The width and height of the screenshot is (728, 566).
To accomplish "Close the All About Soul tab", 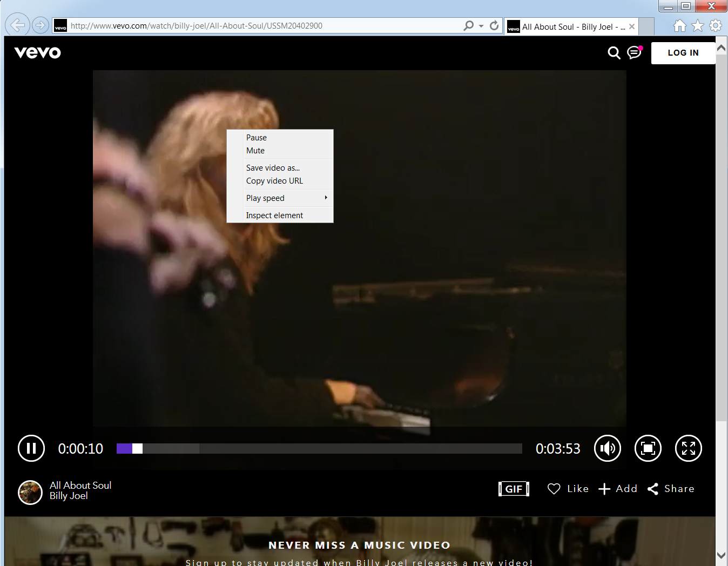I will 632,26.
